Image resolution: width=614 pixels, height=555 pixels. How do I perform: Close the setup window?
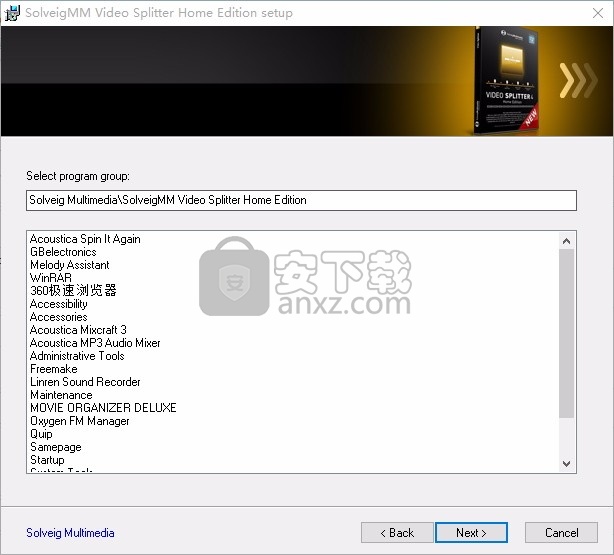point(598,13)
